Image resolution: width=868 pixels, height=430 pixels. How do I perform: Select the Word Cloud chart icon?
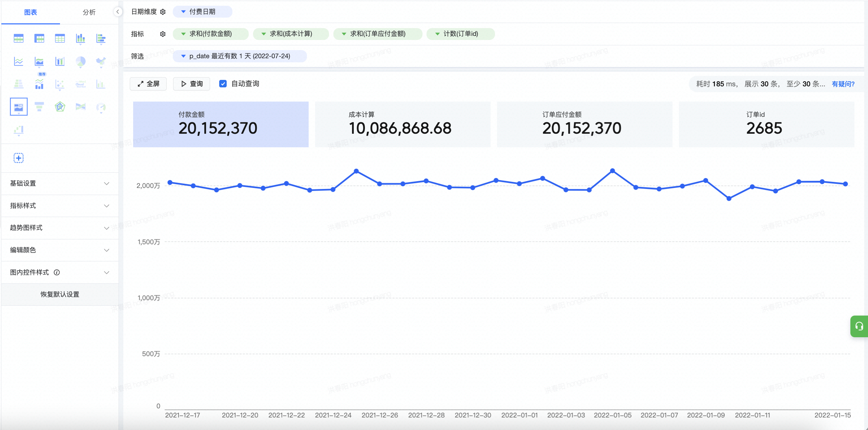pos(81,84)
